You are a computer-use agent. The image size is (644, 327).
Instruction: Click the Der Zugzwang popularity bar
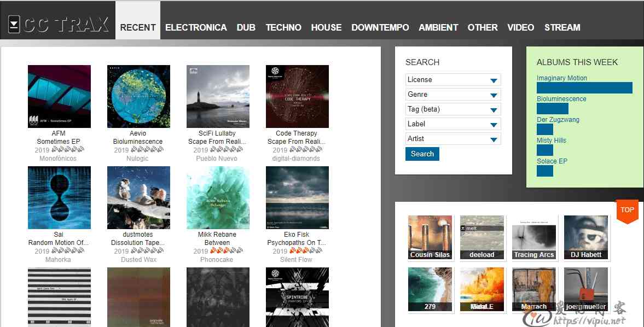point(545,129)
